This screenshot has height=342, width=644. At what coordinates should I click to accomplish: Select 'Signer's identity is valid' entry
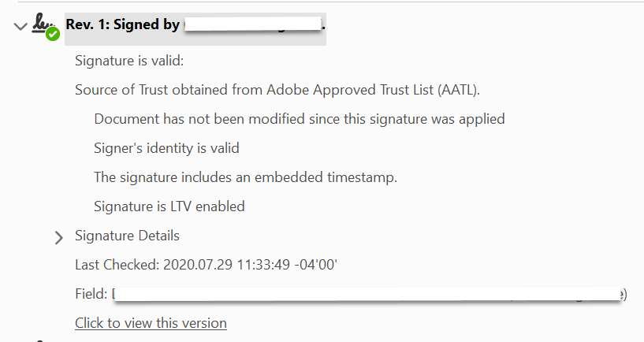(x=166, y=148)
